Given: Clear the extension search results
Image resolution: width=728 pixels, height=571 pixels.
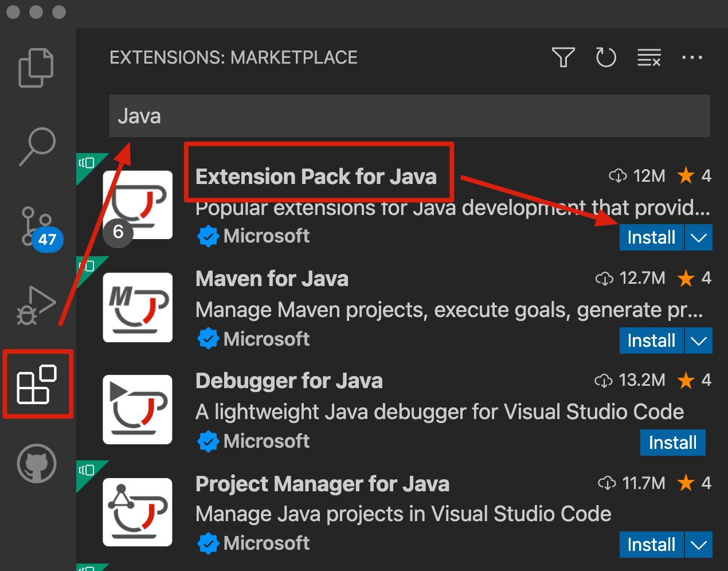Looking at the screenshot, I should [x=648, y=57].
